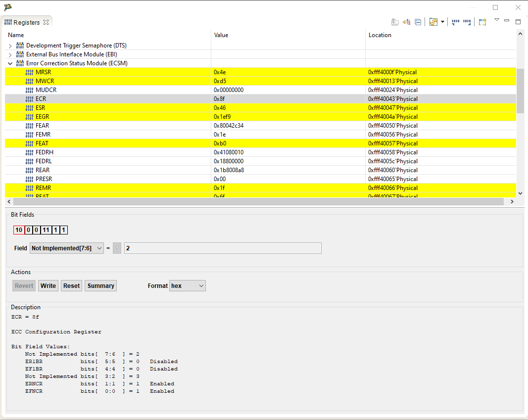Screen dimensions: 528x420
Task: Toggle the leftmost bit field showing 10
Action: pyautogui.click(x=19, y=230)
